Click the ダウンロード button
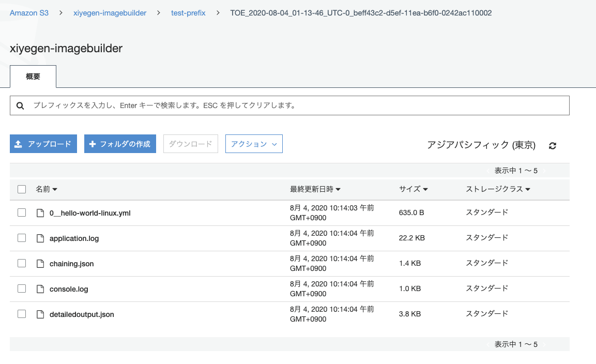 click(190, 144)
